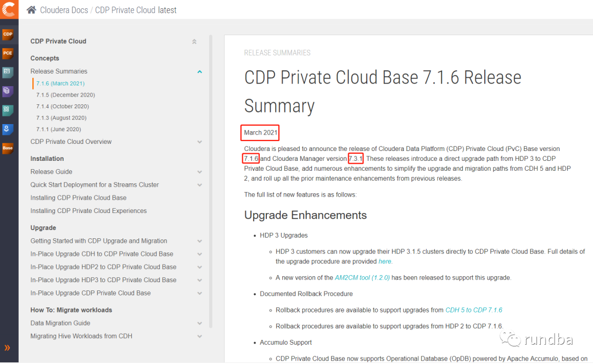The height and width of the screenshot is (364, 593).
Task: Select the teal atom sidebar icon
Action: point(8,110)
